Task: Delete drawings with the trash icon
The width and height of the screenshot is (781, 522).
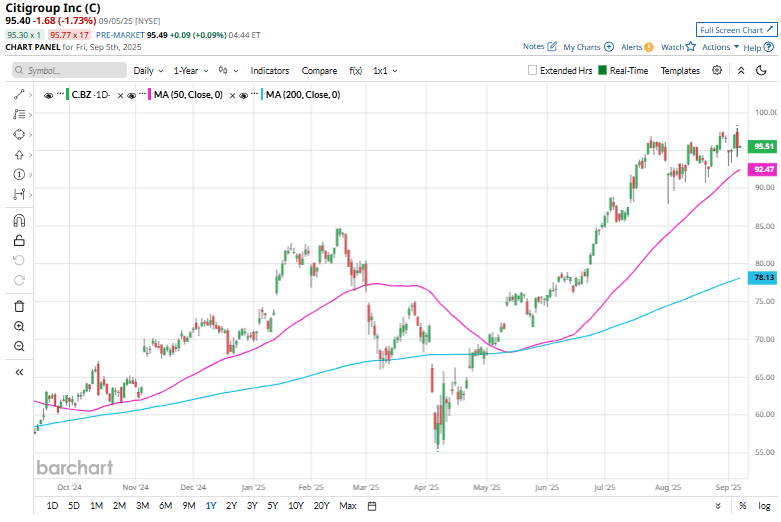Action: (19, 306)
